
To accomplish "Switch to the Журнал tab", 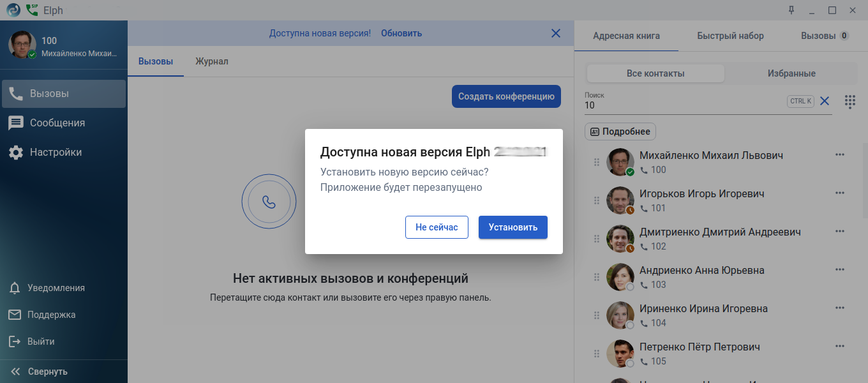I will point(212,61).
